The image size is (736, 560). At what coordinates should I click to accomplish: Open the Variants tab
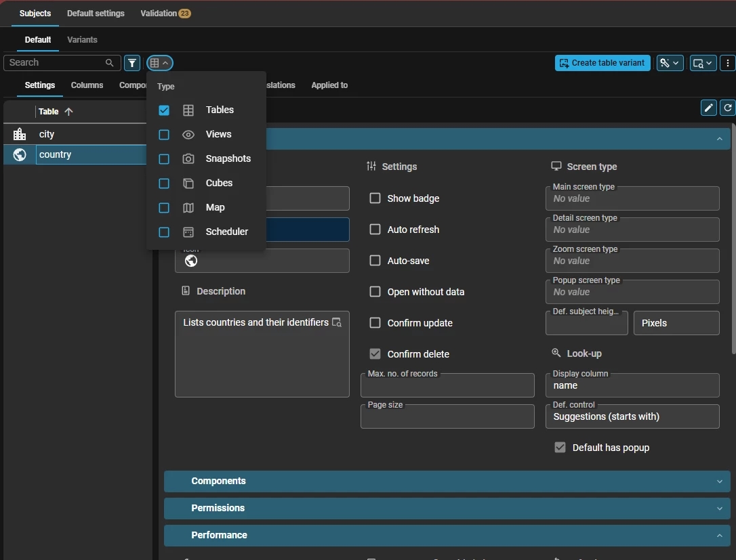click(82, 40)
